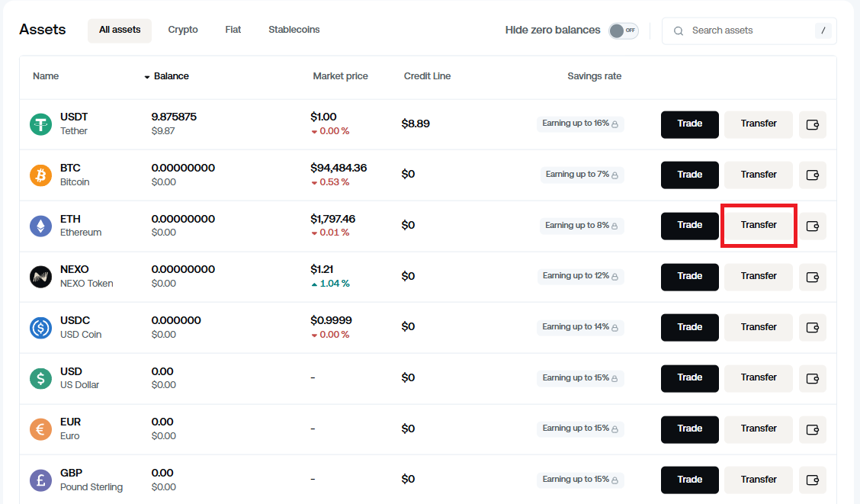Viewport: 860px width, 504px height.
Task: Click the GBP 'Earning up to 15%' badge
Action: tap(580, 480)
